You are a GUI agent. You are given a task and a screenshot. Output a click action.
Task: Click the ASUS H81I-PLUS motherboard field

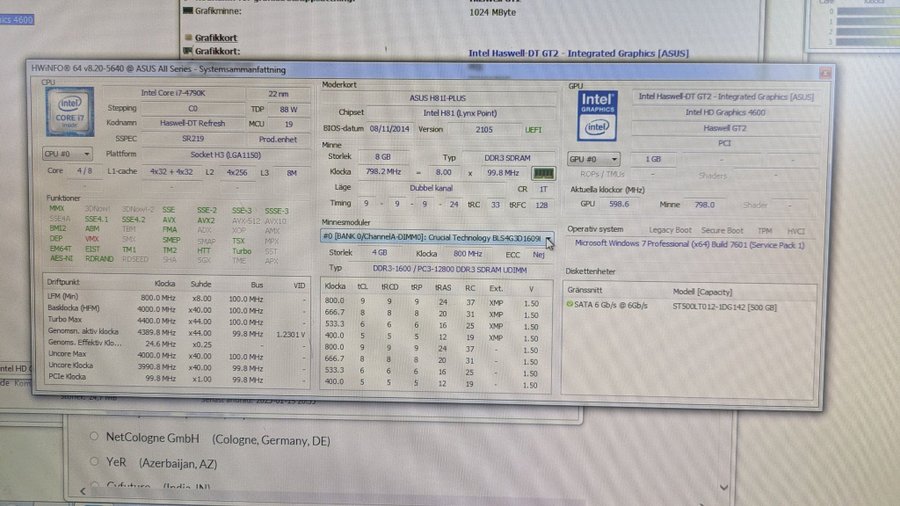437,98
